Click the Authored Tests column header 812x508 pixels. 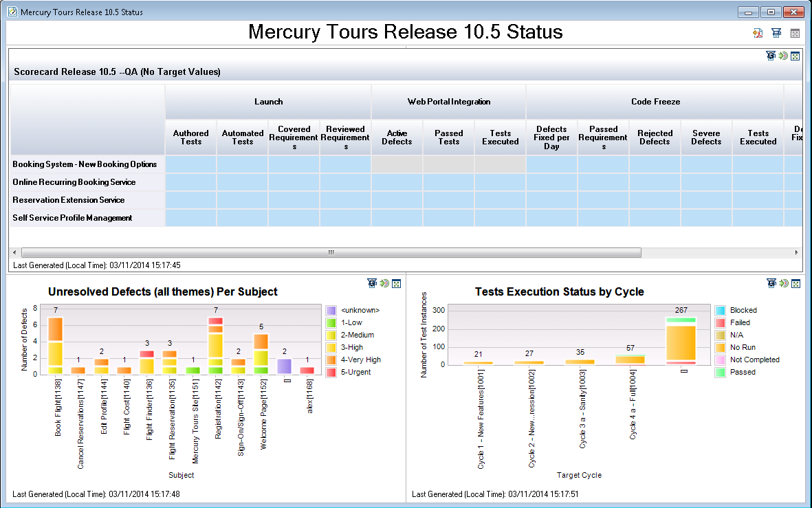pyautogui.click(x=191, y=137)
